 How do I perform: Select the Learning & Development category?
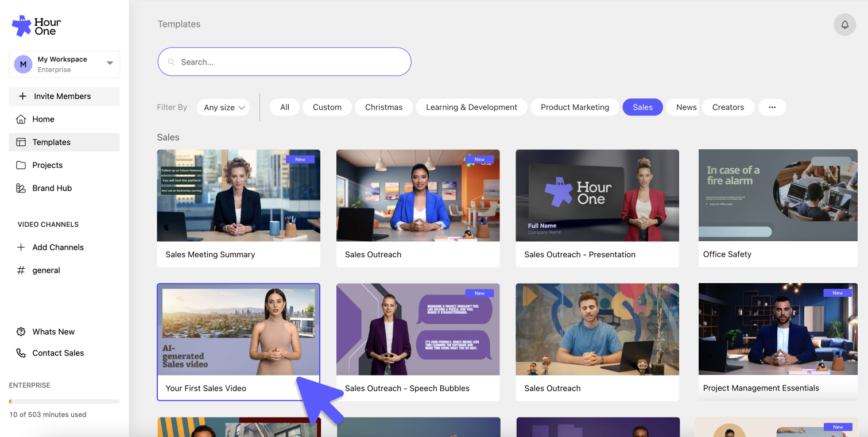(471, 107)
